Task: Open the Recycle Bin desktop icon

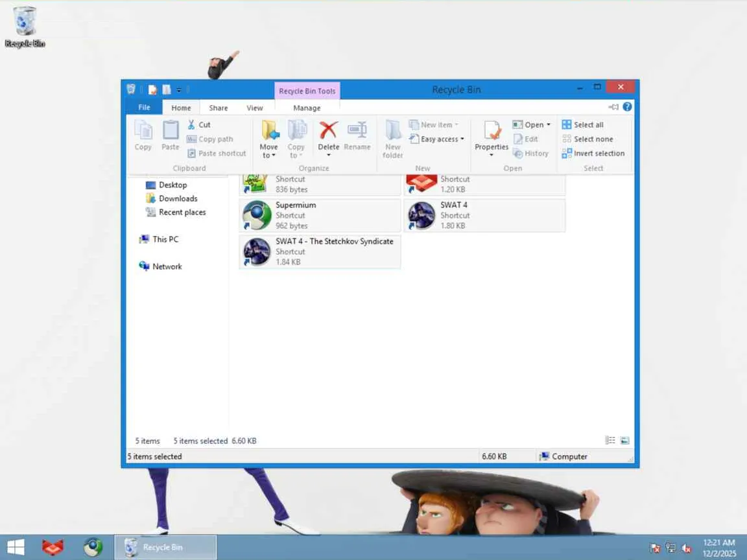Action: (25, 27)
